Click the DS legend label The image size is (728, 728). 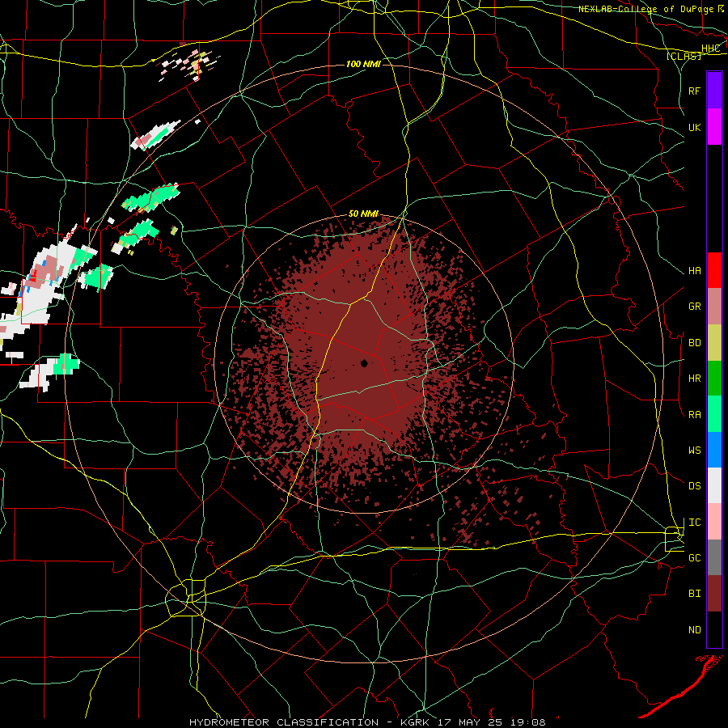(694, 486)
